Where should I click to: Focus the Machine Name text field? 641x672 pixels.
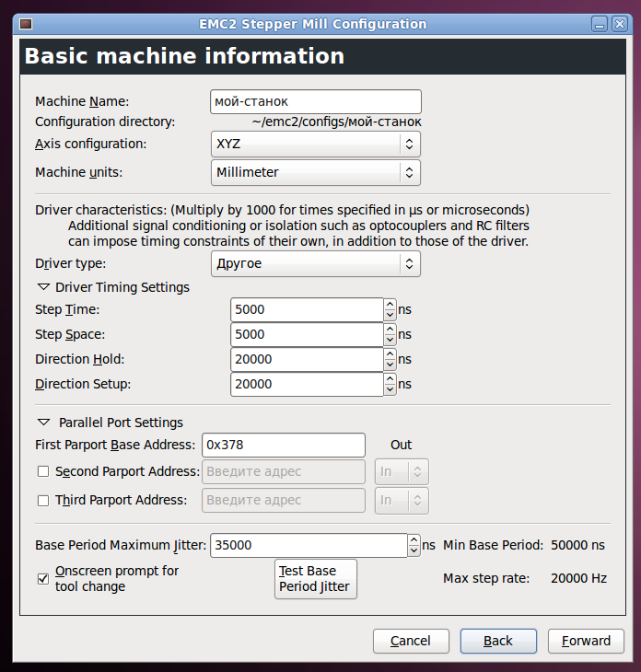coord(316,101)
